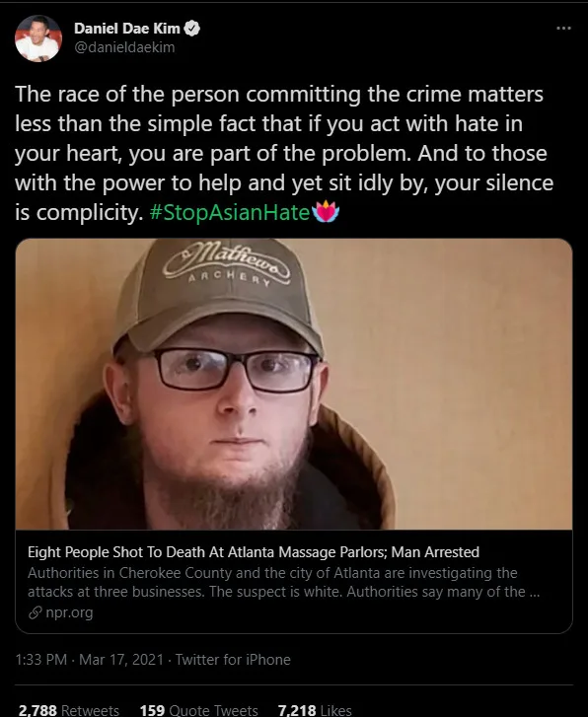
Task: View the 7,218 Likes list
Action: (315, 710)
